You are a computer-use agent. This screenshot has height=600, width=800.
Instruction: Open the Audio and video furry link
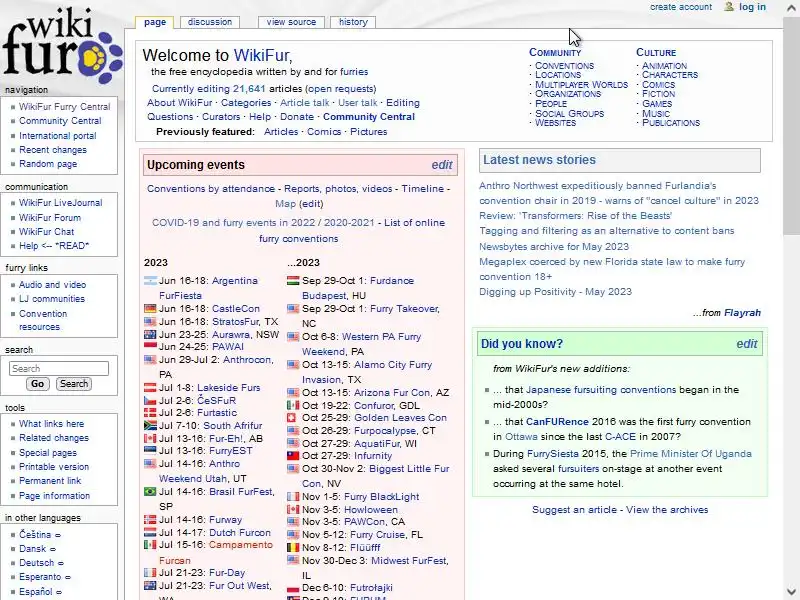click(53, 285)
